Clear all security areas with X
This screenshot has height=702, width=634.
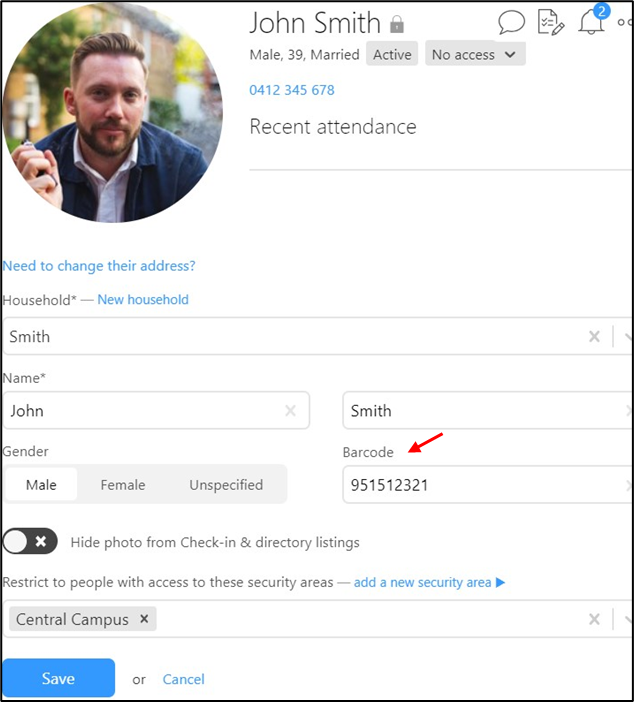coord(594,619)
